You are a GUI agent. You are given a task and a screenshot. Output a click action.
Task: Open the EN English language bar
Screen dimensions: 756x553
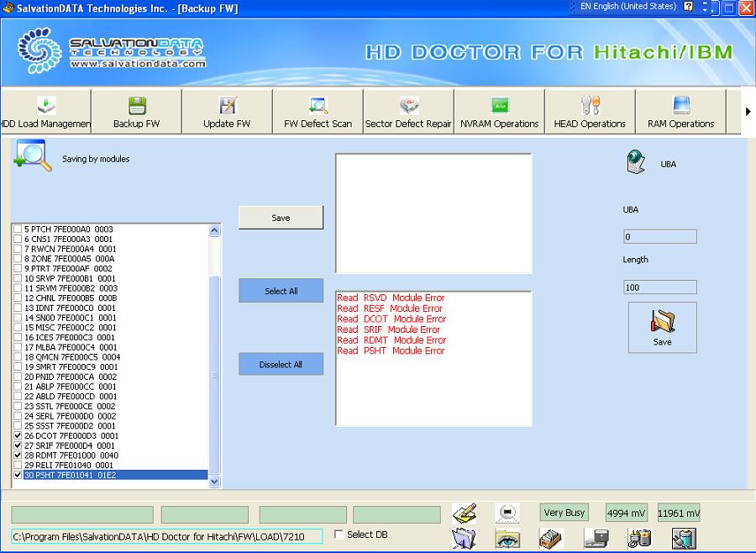(627, 7)
